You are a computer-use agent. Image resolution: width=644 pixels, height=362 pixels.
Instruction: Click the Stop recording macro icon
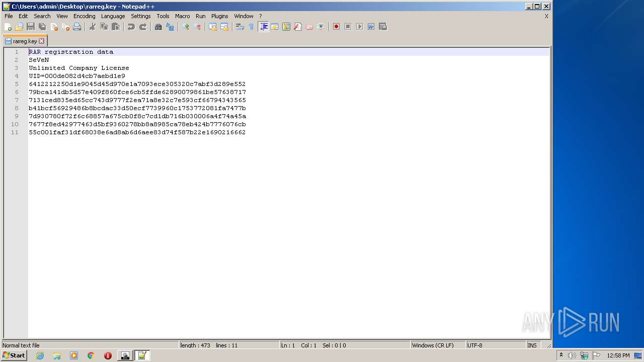348,27
